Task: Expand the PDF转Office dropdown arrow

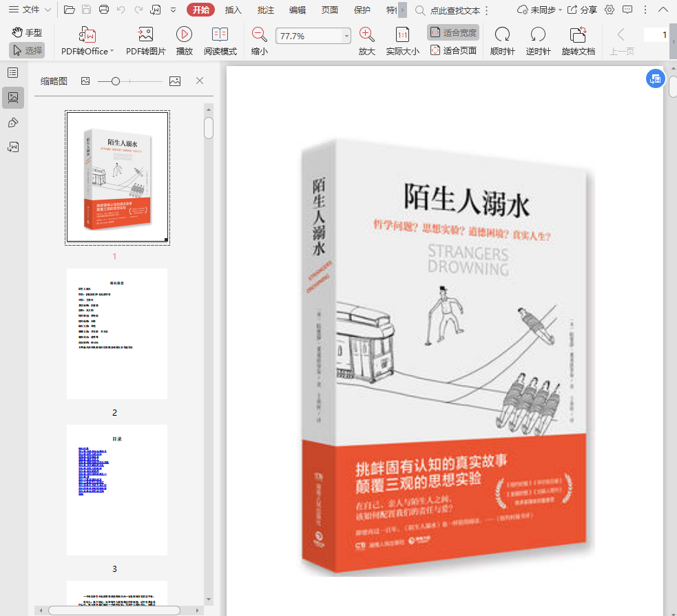Action: (x=112, y=52)
